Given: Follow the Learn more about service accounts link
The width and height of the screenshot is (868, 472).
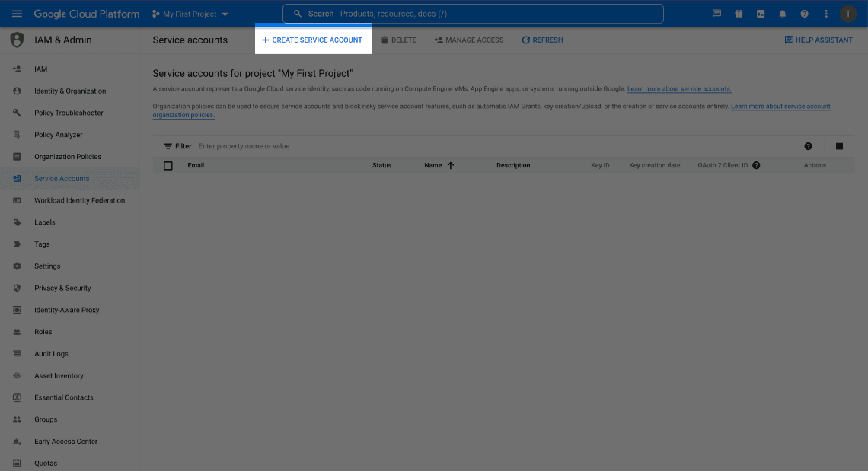Looking at the screenshot, I should (678, 88).
